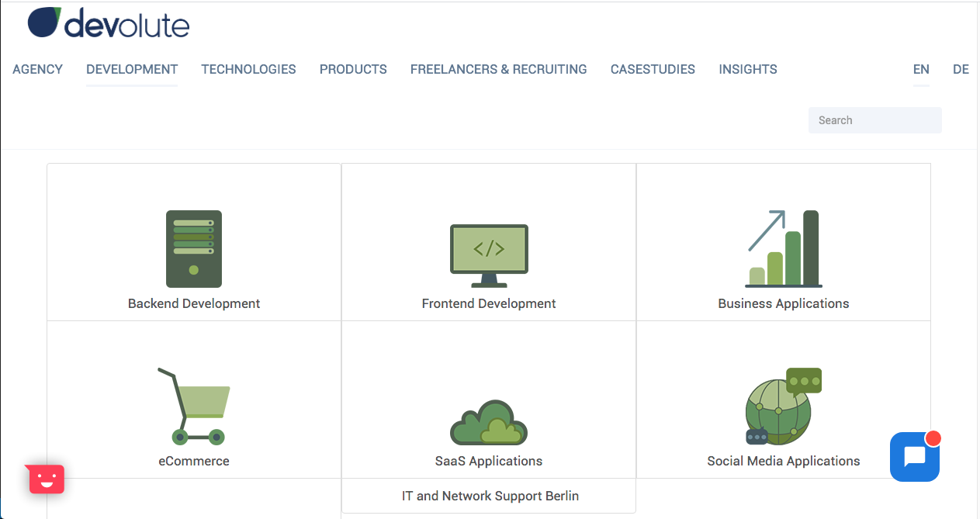This screenshot has height=519, width=980.
Task: Expand the Technologies menu
Action: coord(248,69)
